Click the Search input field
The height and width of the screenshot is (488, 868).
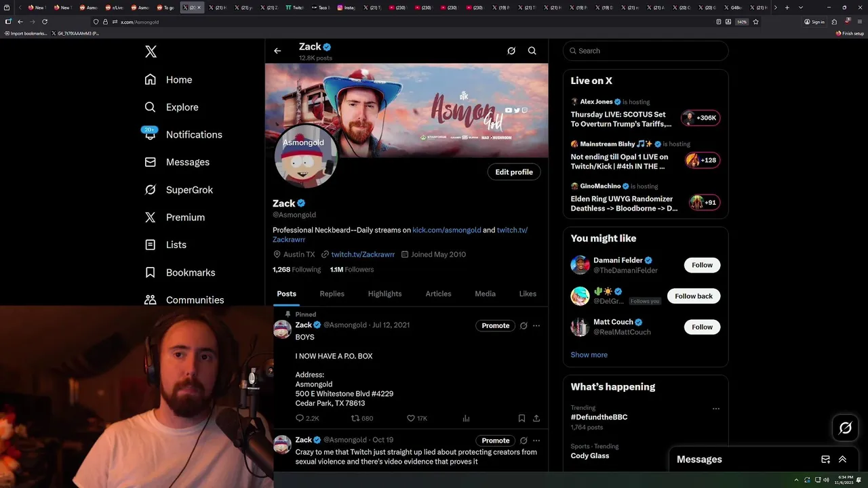tap(646, 51)
